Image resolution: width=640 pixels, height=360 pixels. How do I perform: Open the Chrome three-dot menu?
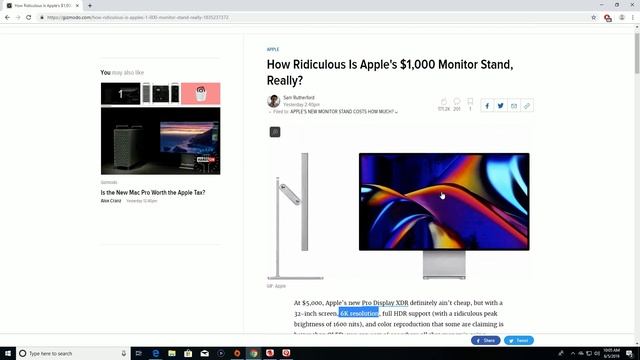pos(633,18)
